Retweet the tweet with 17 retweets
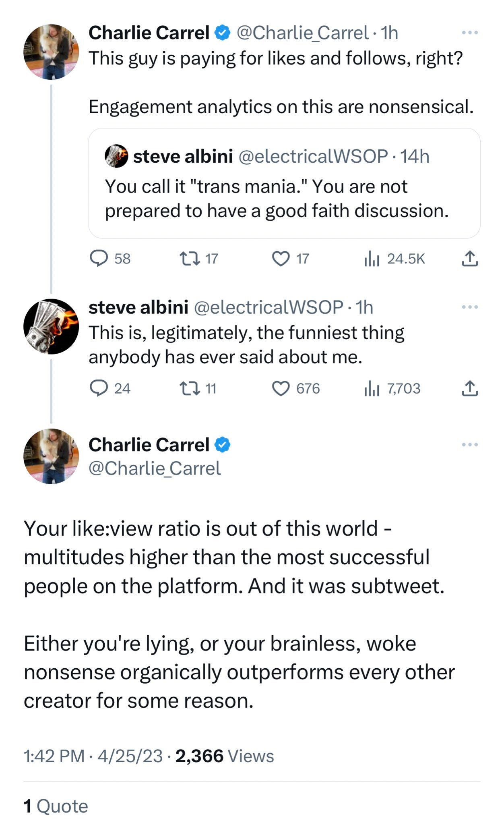Viewport: 504px width, 825px height. [x=190, y=259]
